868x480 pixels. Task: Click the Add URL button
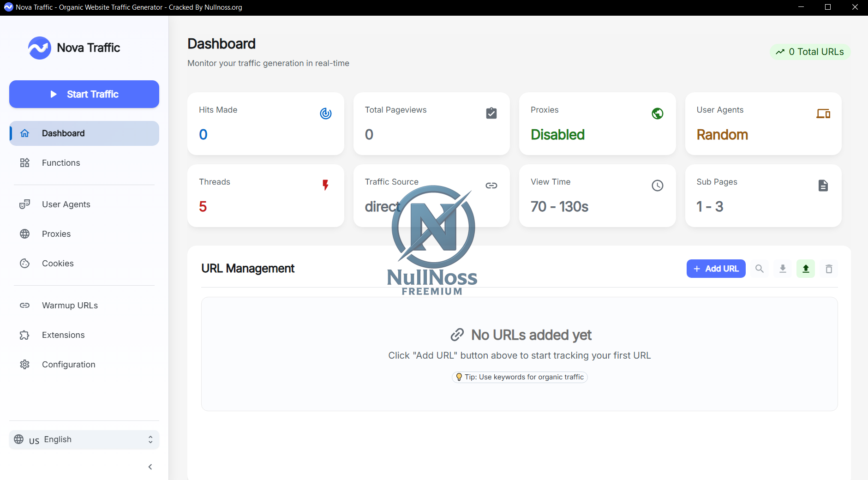tap(716, 269)
